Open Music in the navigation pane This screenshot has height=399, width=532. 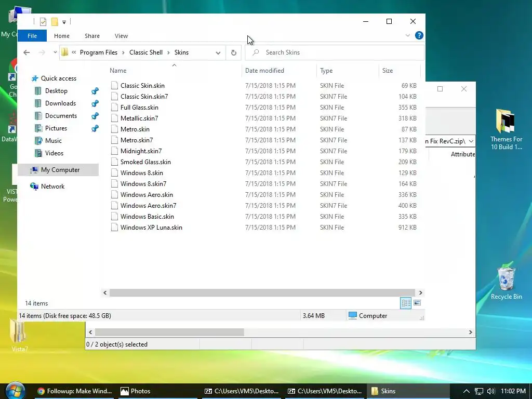click(x=48, y=141)
